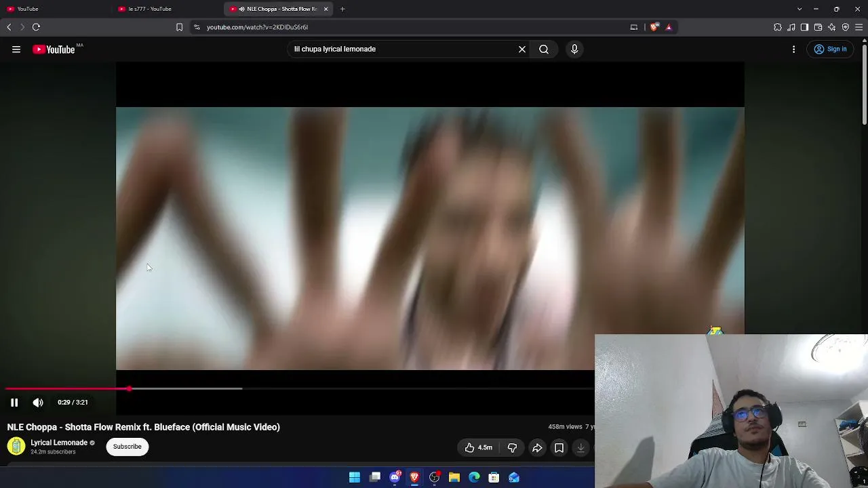Install or cast page icon in address bar

634,27
